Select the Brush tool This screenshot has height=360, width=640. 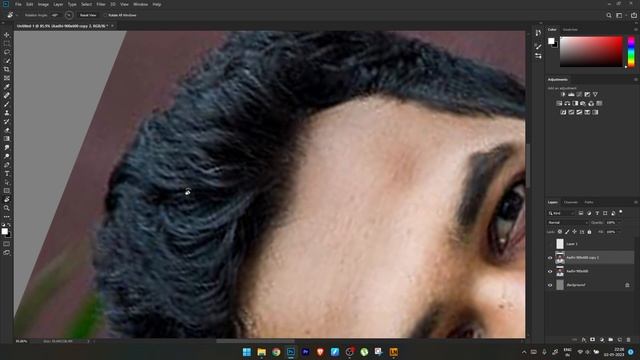tap(7, 104)
